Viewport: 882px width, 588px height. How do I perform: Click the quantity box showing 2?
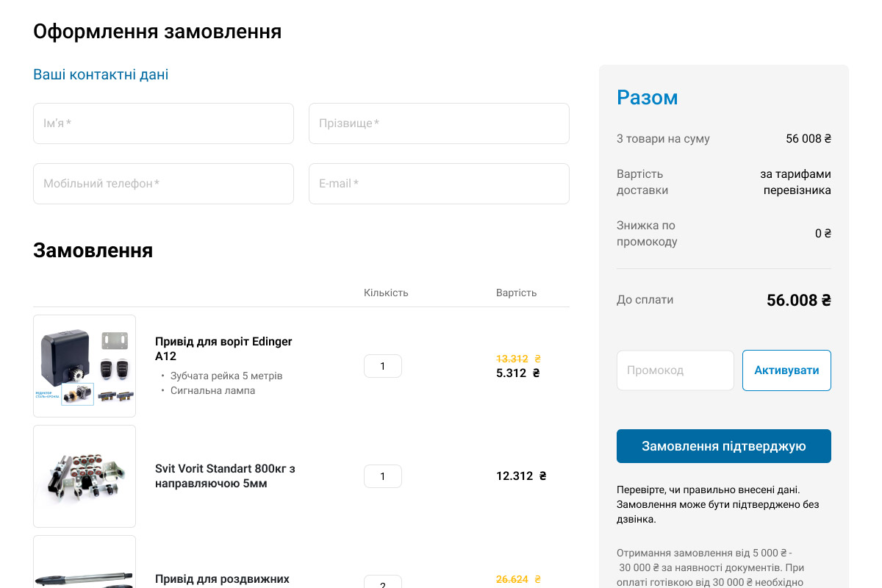coord(383,583)
